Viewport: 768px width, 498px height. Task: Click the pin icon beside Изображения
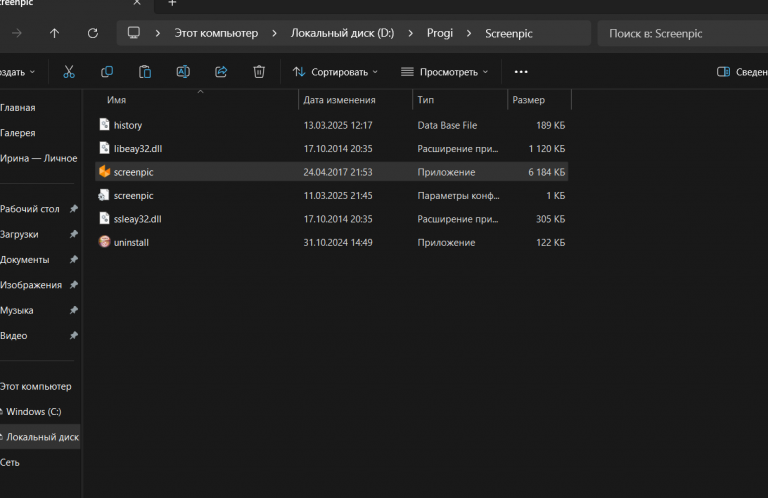coord(73,285)
